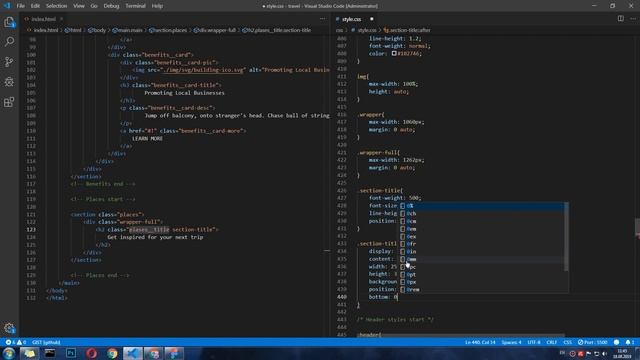This screenshot has width=640, height=360.
Task: Select the 0ch suggestion in autocomplete
Action: tap(482, 213)
